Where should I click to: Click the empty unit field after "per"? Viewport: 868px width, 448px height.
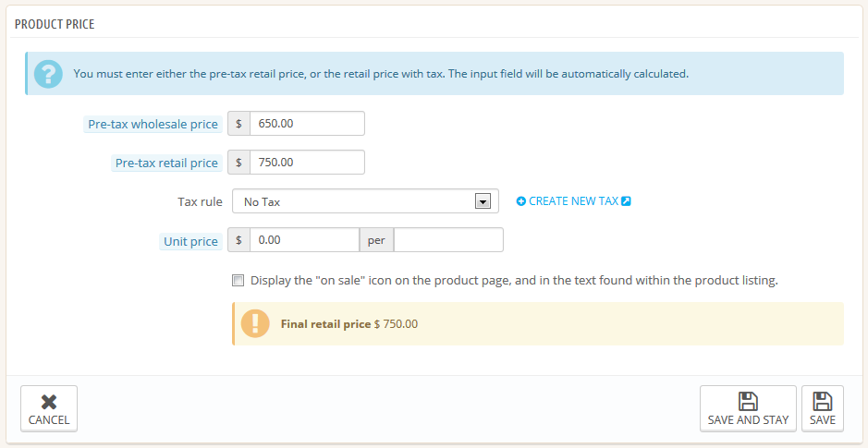click(x=448, y=240)
